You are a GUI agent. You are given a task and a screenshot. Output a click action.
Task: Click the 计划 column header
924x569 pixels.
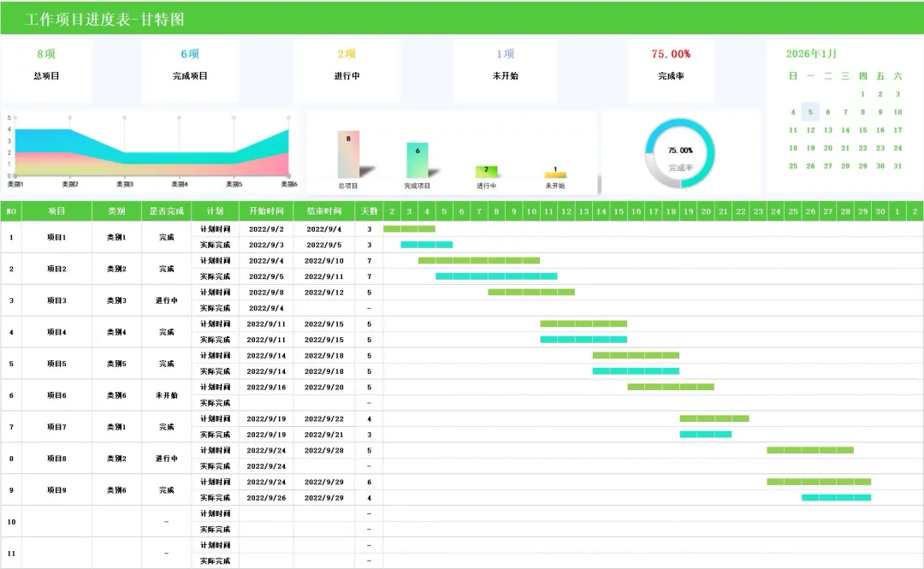click(x=215, y=211)
